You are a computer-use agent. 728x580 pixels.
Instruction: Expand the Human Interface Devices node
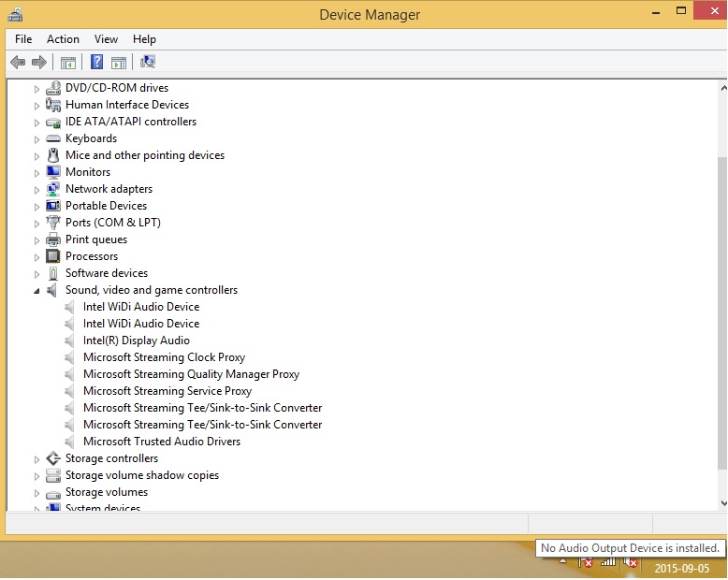(x=36, y=106)
